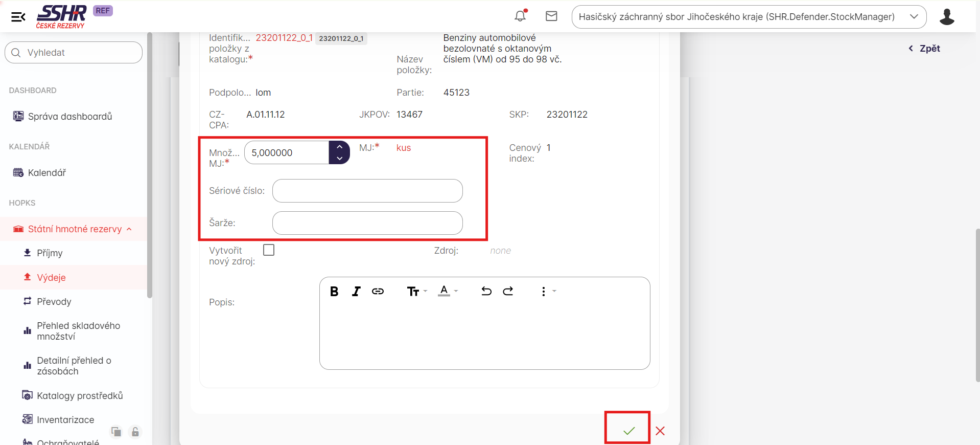Open the user profile avatar
980x445 pixels.
pyautogui.click(x=947, y=17)
